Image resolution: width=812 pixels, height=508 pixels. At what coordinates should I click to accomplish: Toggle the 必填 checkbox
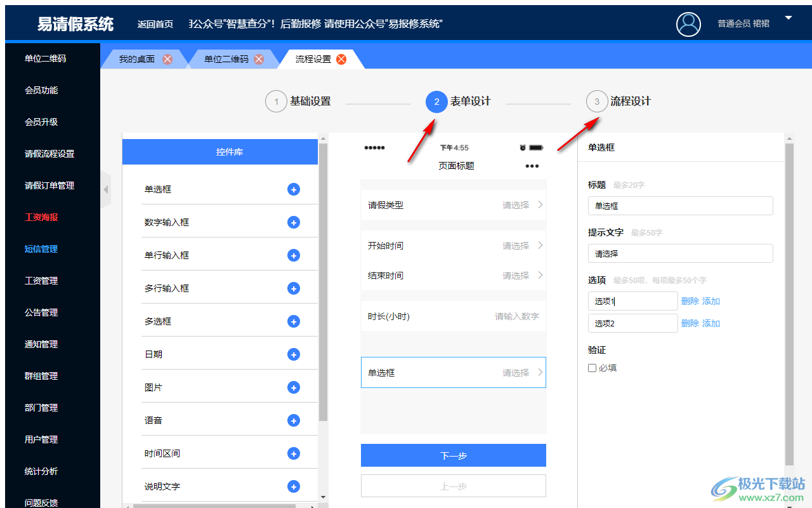[x=592, y=368]
